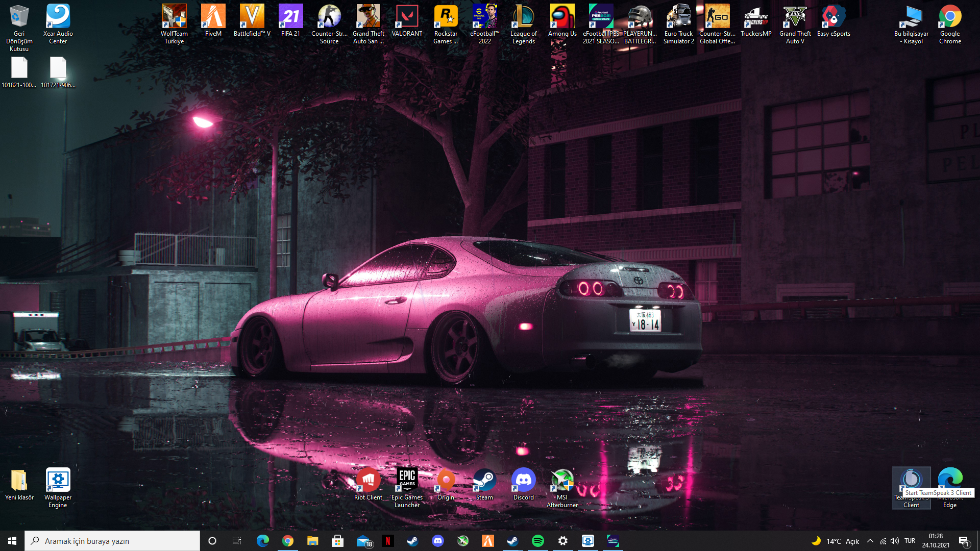Viewport: 980px width, 551px height.
Task: Launch PLAYERUNKNOWN'S BATTLEGROUNDS shortcut
Action: point(640,24)
